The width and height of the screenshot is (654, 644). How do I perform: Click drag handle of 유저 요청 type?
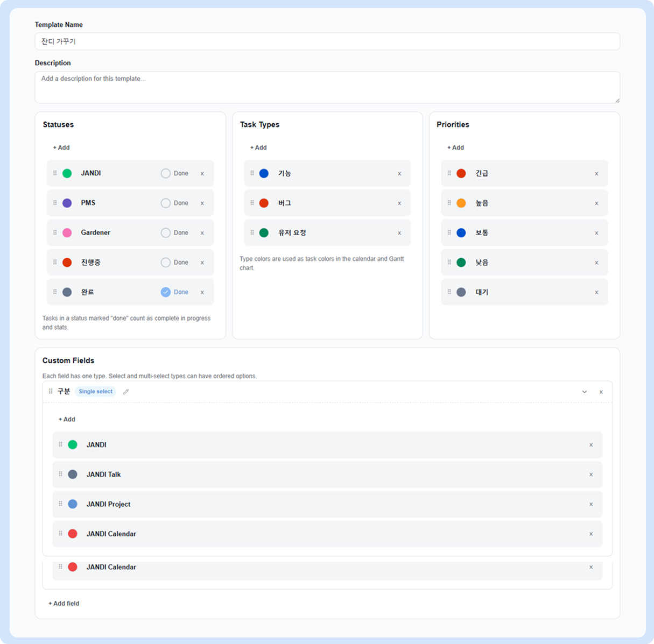point(252,232)
